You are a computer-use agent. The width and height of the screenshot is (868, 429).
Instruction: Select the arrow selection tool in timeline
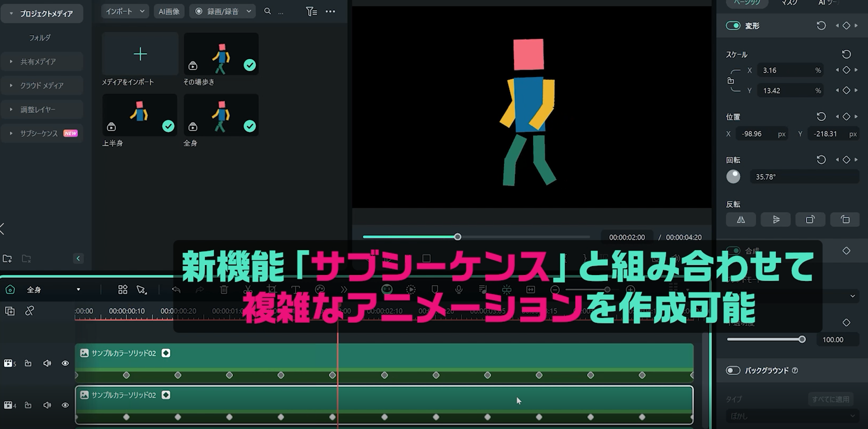141,290
